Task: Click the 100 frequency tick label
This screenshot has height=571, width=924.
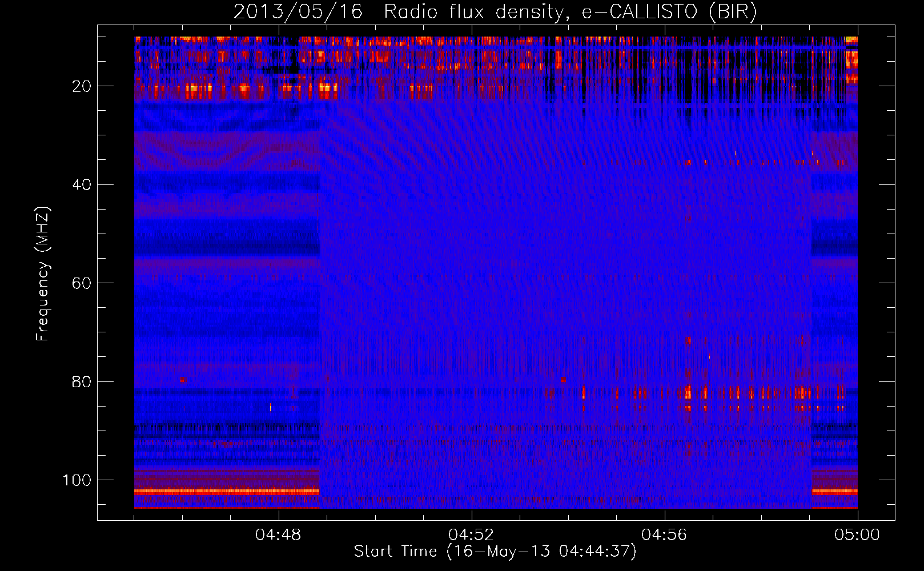Action: [x=77, y=480]
